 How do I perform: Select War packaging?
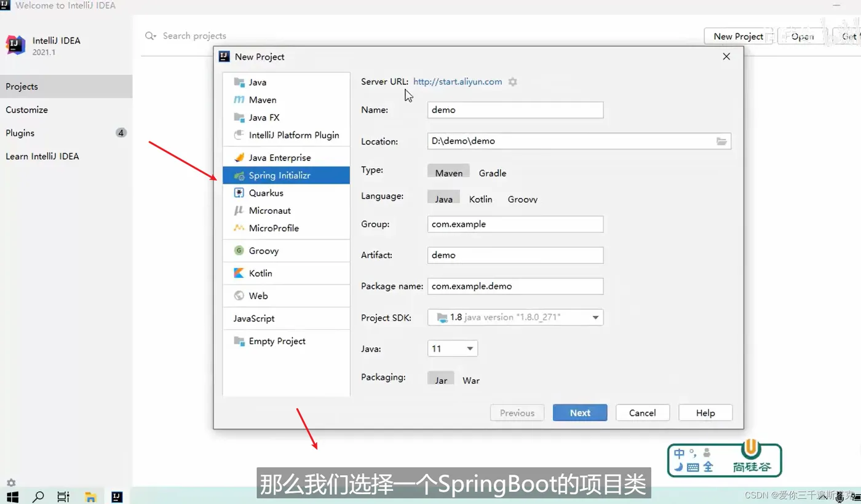click(x=471, y=379)
